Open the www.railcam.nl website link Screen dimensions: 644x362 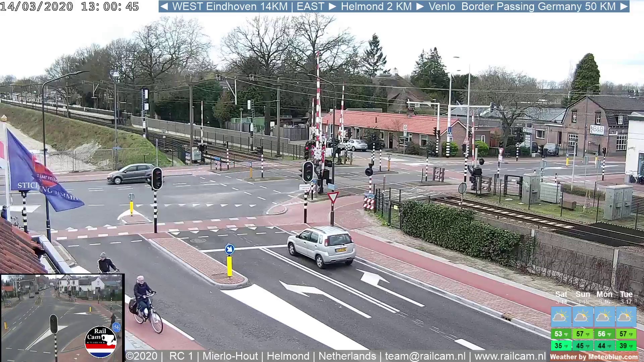click(510, 356)
